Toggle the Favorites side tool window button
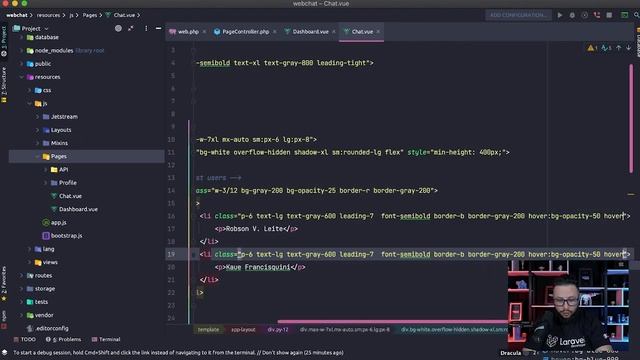 tap(4, 283)
